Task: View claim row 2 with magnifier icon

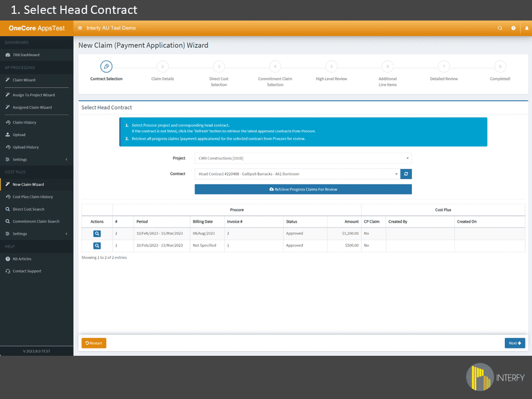Action: (97, 234)
